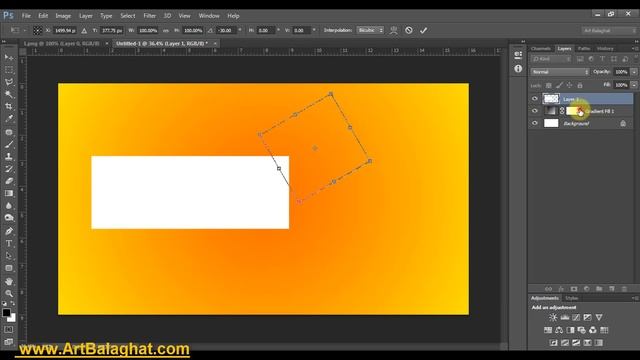The height and width of the screenshot is (360, 640).
Task: Open the layer Kind filter dropdown
Action: [551, 59]
